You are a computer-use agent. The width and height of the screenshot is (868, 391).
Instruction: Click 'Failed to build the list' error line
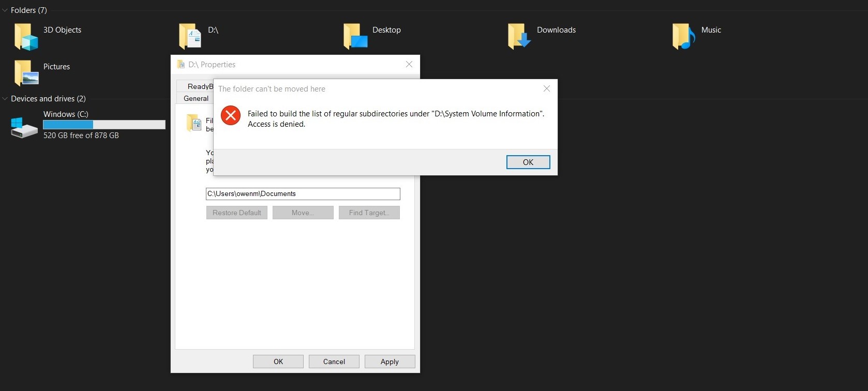[x=396, y=114]
